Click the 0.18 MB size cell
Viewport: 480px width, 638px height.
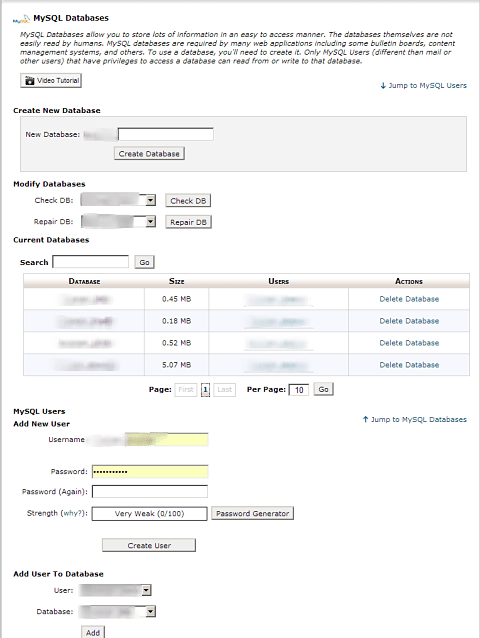(x=177, y=321)
